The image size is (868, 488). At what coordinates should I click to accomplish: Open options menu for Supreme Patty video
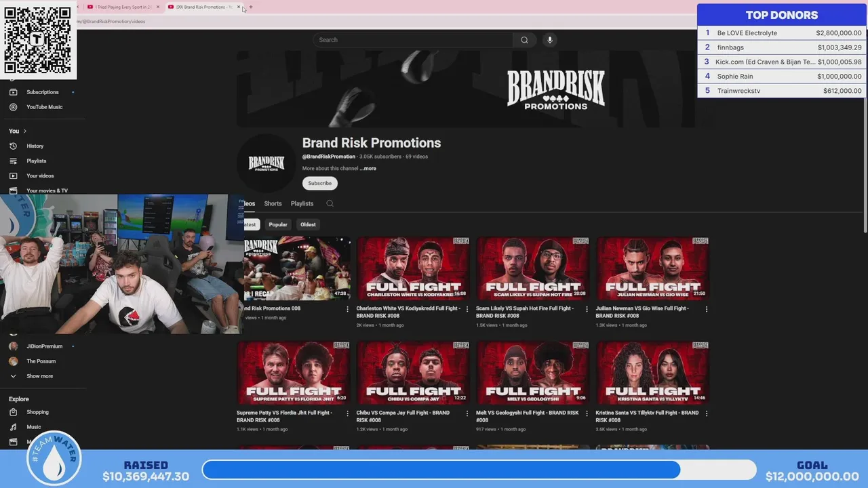click(347, 413)
